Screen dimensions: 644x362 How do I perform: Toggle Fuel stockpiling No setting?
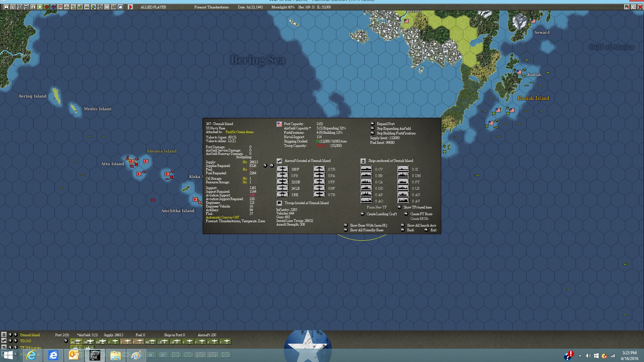(x=245, y=169)
